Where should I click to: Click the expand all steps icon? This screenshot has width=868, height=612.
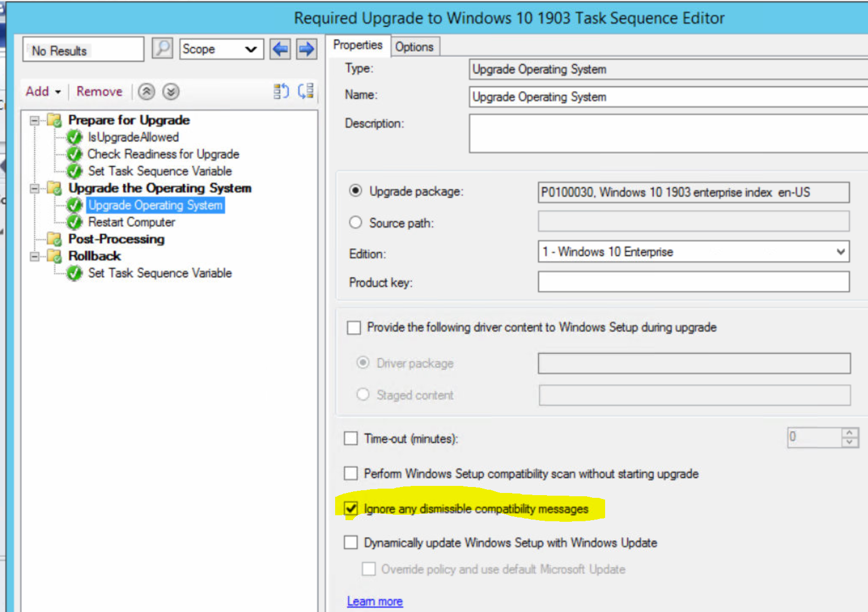point(306,91)
